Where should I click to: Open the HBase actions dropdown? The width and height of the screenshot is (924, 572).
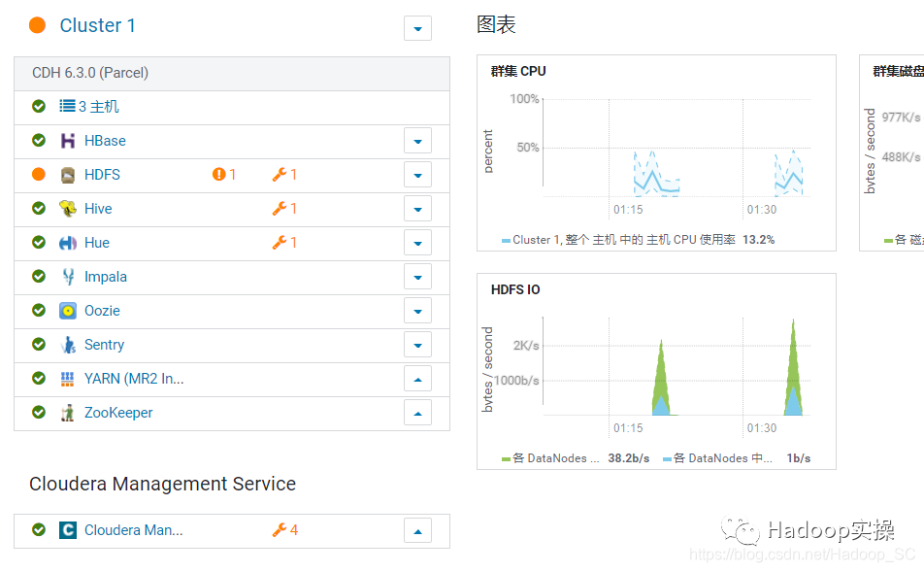(417, 141)
